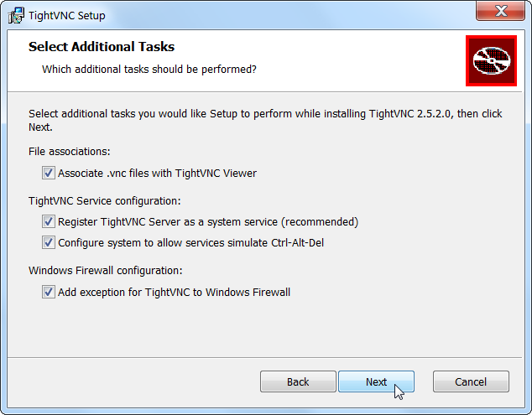The height and width of the screenshot is (415, 532).
Task: Click the installer icon in the title bar
Action: point(15,15)
